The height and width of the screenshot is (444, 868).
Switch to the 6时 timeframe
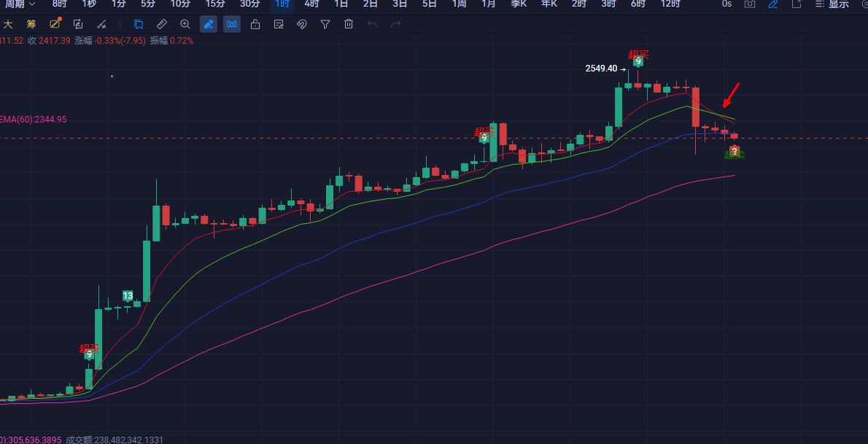click(x=638, y=4)
